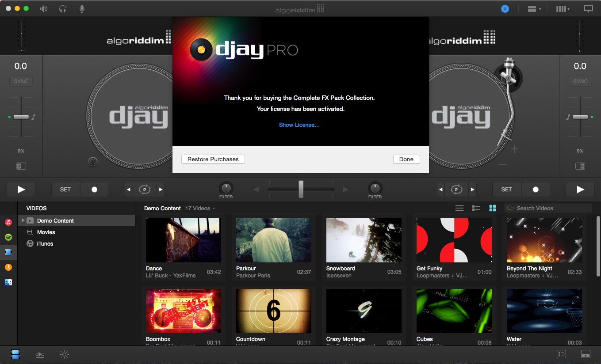Open the Spotify library source icon

point(8,237)
